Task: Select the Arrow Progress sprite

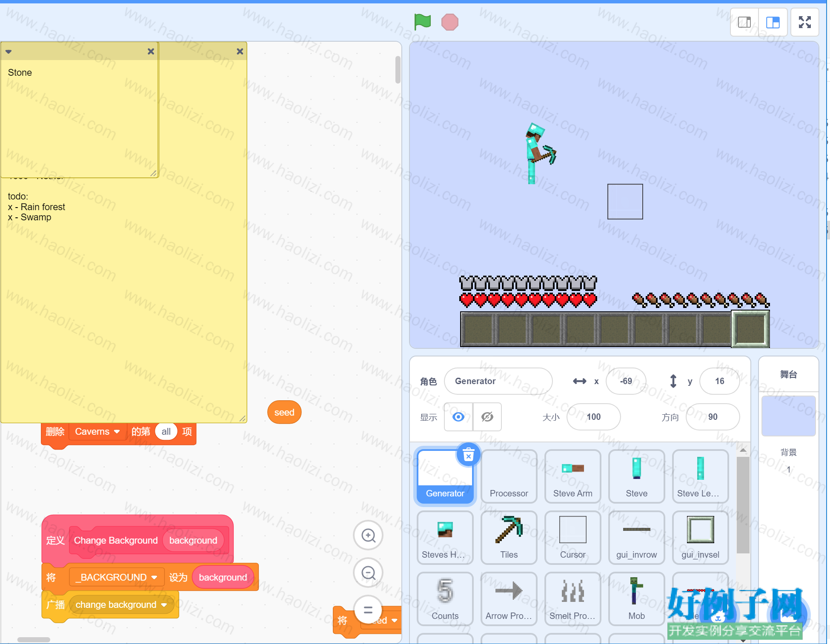Action: point(509,599)
